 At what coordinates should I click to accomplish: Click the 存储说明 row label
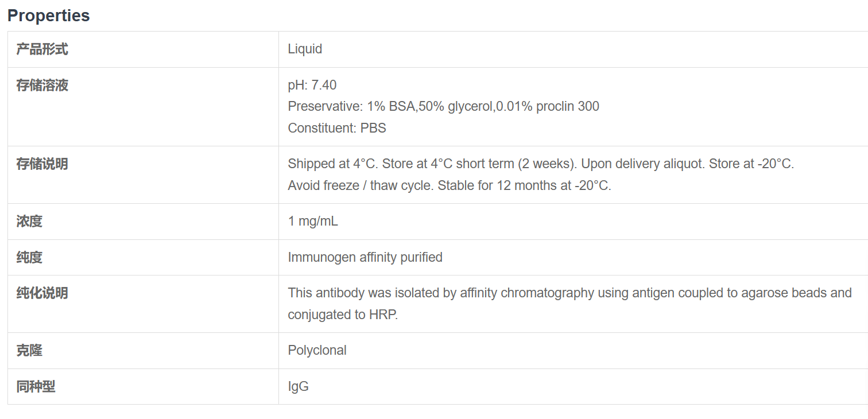pyautogui.click(x=42, y=164)
